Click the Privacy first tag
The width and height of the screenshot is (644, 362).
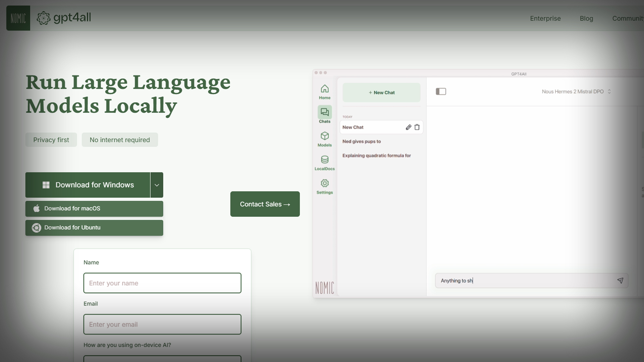tap(51, 140)
